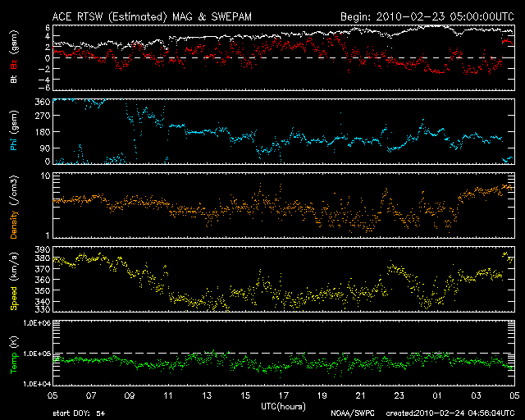
Task: Click the '1.0E+05' temperature tick label
Action: pyautogui.click(x=37, y=354)
